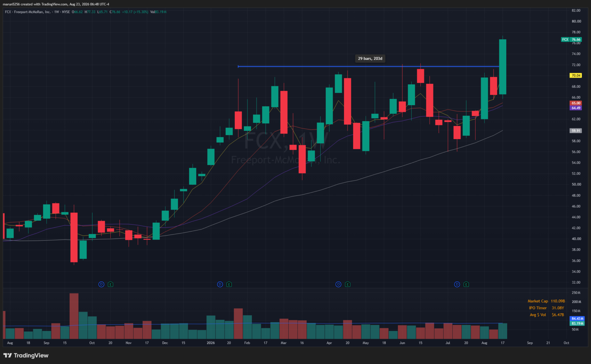This screenshot has height=364, width=591.
Task: Click the 250M volume axis label
Action: 576,293
